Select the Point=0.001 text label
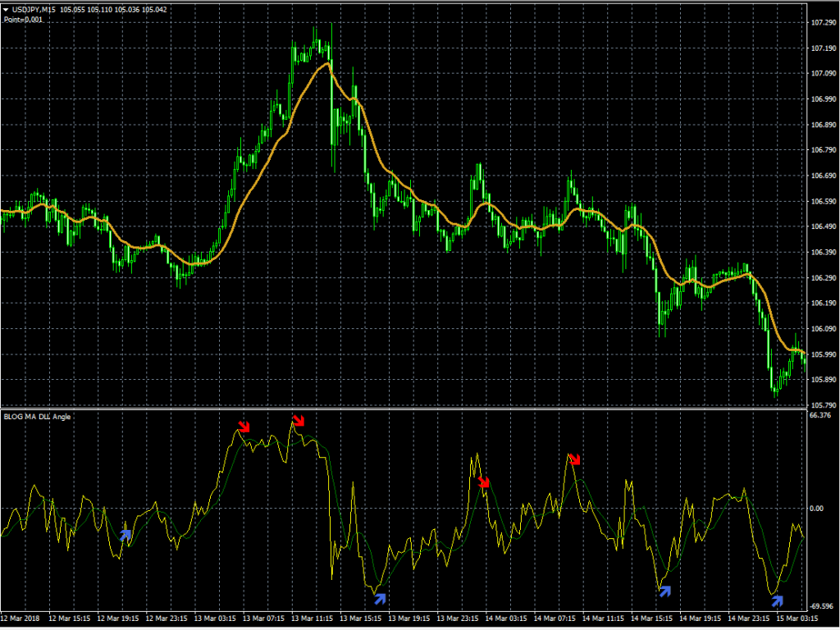Viewport: 840px width, 630px height. 23,19
